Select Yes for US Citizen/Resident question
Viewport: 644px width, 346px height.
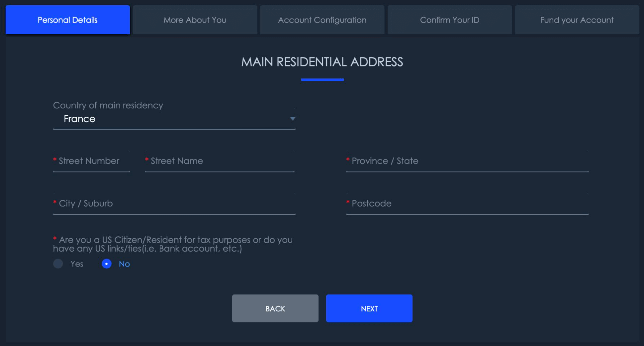(x=58, y=264)
